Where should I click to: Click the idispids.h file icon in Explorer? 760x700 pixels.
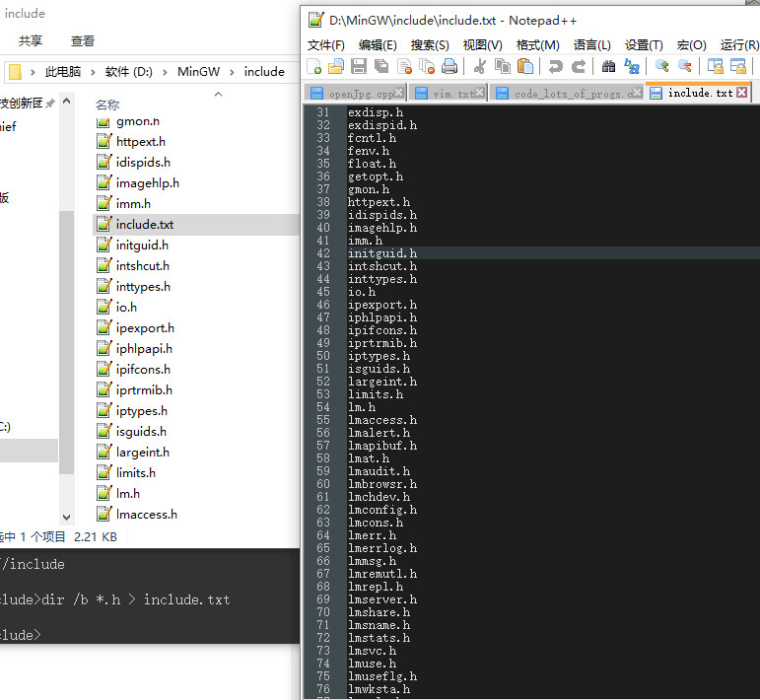click(104, 162)
